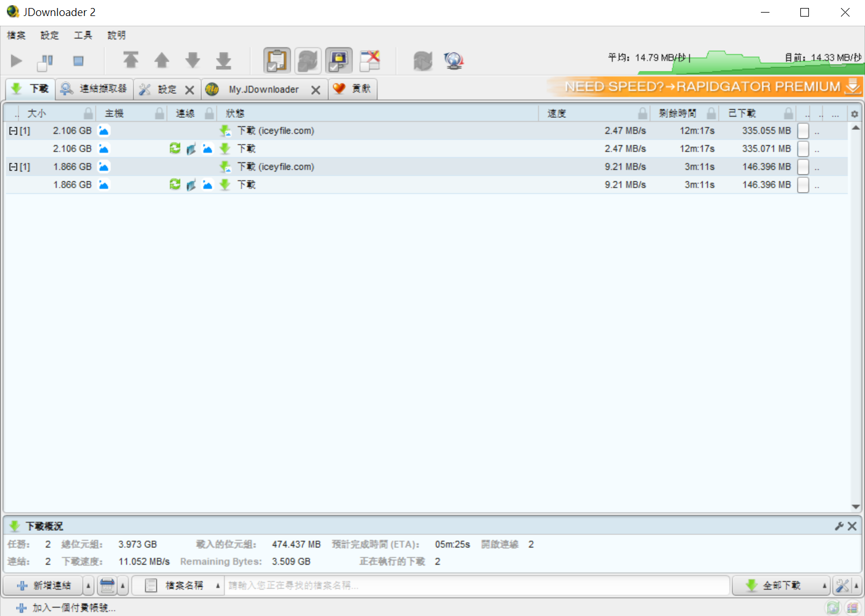The width and height of the screenshot is (865, 616).
Task: Focus the file name search field
Action: pyautogui.click(x=477, y=586)
